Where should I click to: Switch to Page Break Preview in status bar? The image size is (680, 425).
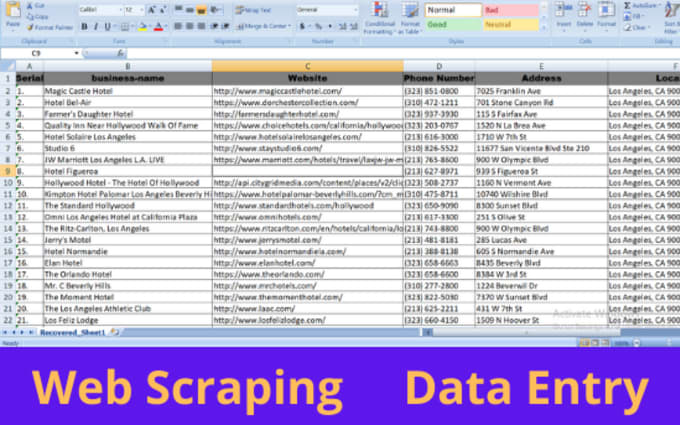click(605, 343)
